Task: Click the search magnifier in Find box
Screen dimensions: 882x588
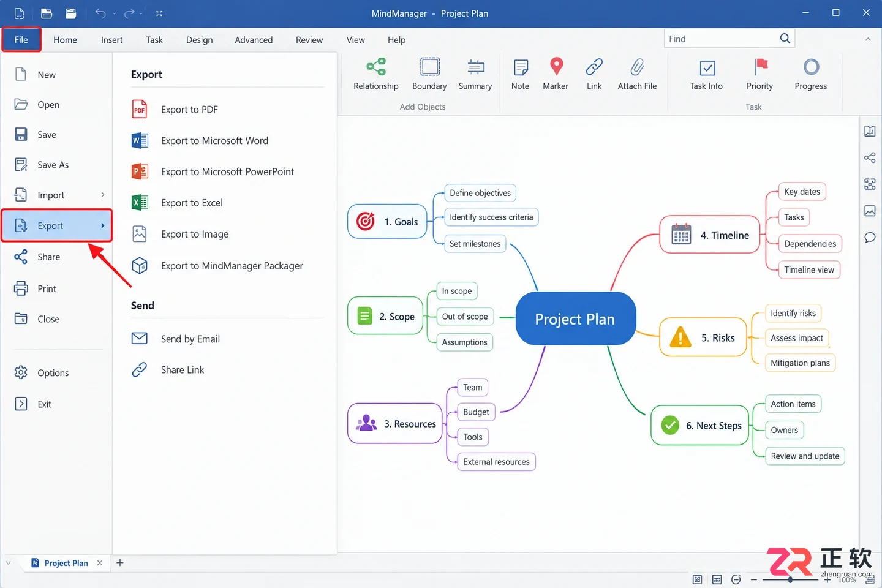Action: coord(785,39)
